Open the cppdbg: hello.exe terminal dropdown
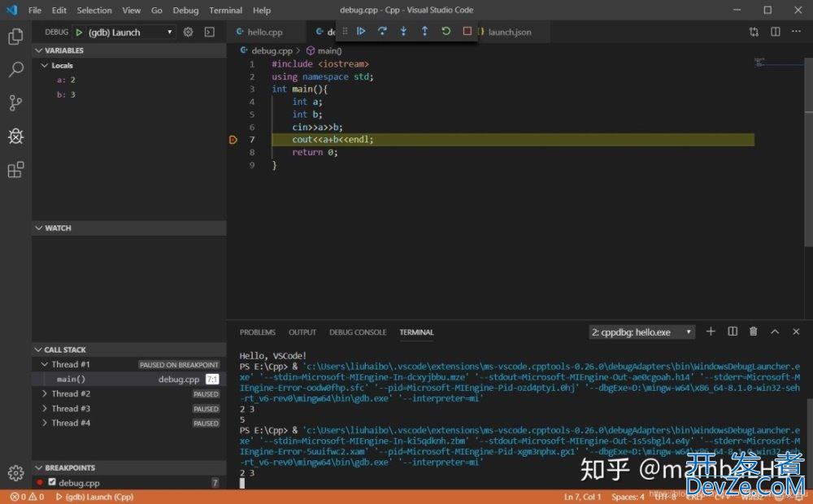Screen dimensions: 813x504 click(641, 332)
